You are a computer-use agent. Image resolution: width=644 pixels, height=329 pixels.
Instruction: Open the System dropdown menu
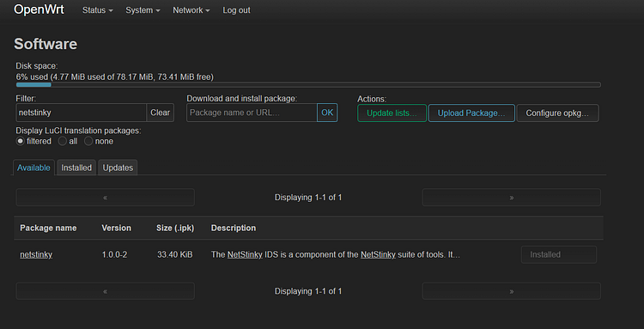(x=143, y=10)
